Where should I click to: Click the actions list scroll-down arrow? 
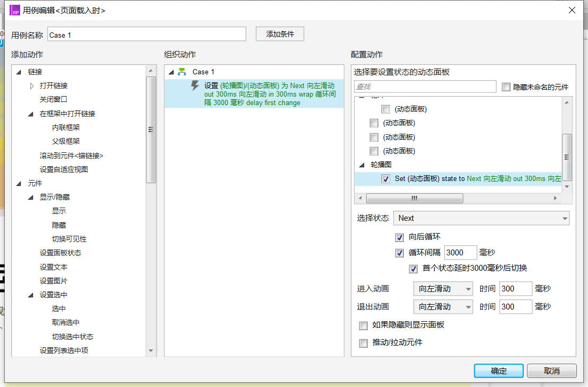pos(151,351)
